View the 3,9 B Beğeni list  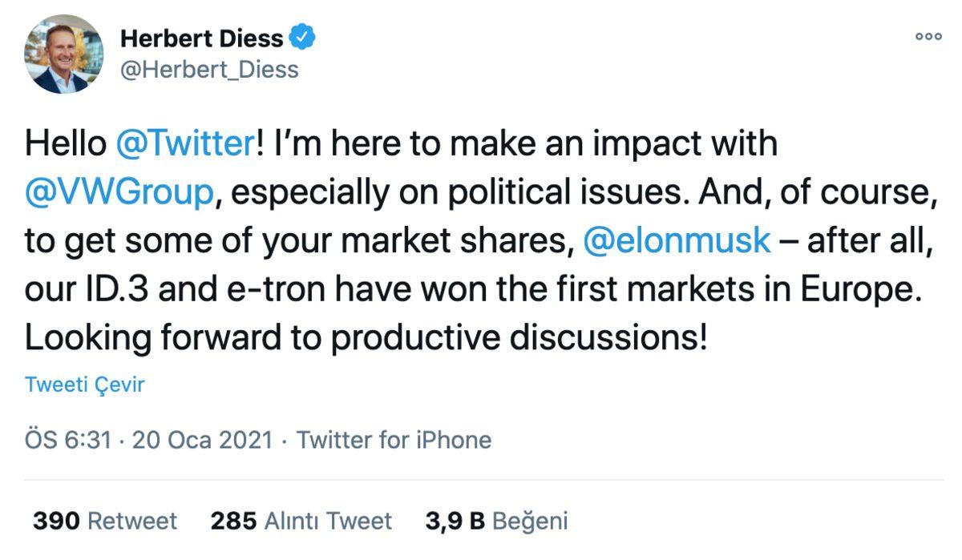click(492, 519)
